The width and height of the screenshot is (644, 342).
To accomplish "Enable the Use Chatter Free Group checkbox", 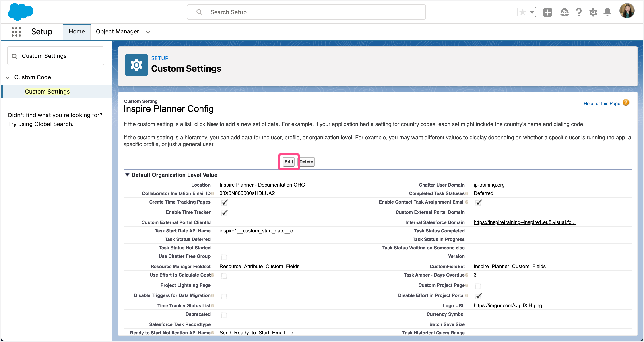I will coord(224,257).
